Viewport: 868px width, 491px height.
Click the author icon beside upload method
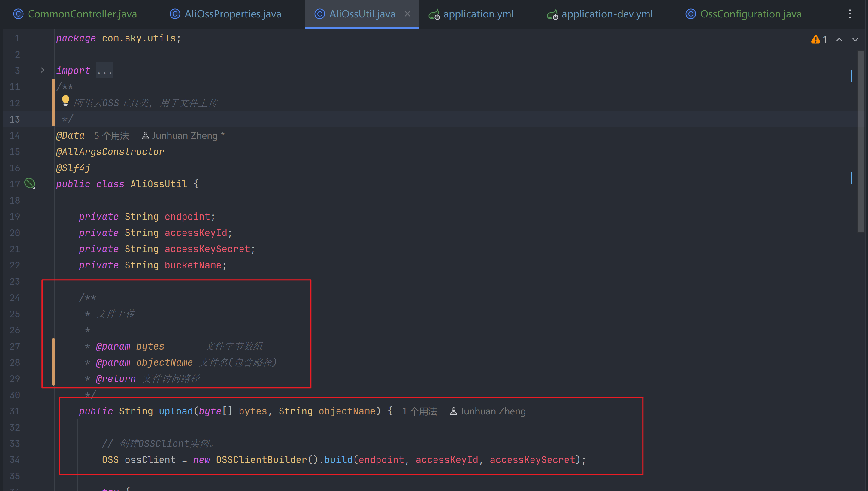(453, 411)
